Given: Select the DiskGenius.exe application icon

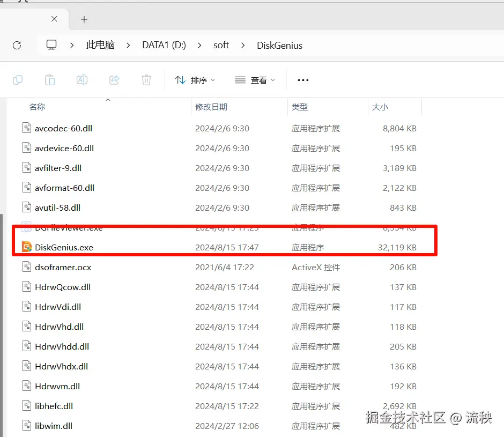Looking at the screenshot, I should coord(27,247).
